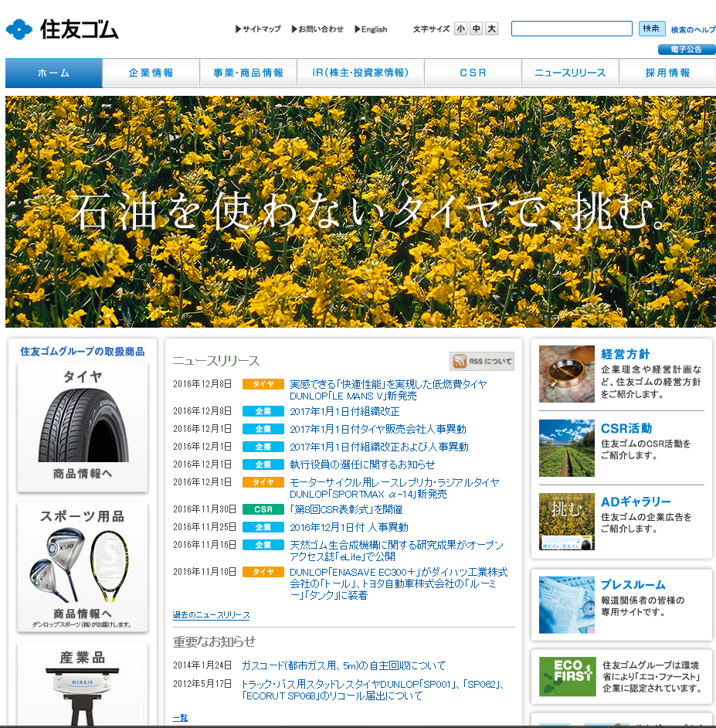The height and width of the screenshot is (728, 716).
Task: Open the 経営方針 compass thumbnail
Action: [566, 374]
